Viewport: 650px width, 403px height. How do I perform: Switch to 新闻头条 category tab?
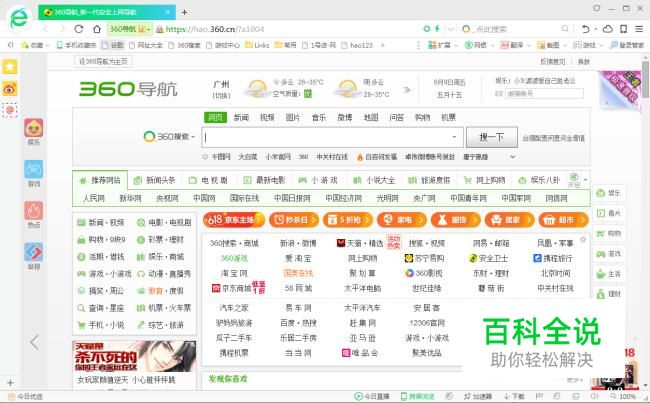coord(155,180)
